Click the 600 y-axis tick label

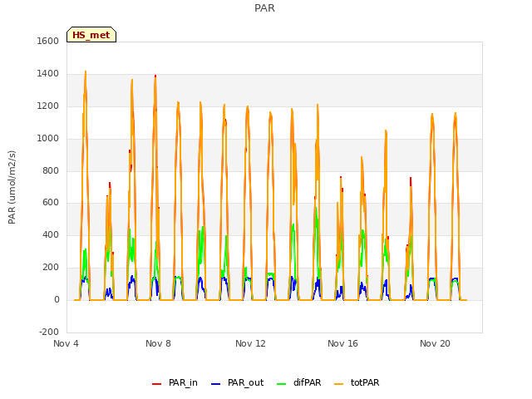pos(51,203)
